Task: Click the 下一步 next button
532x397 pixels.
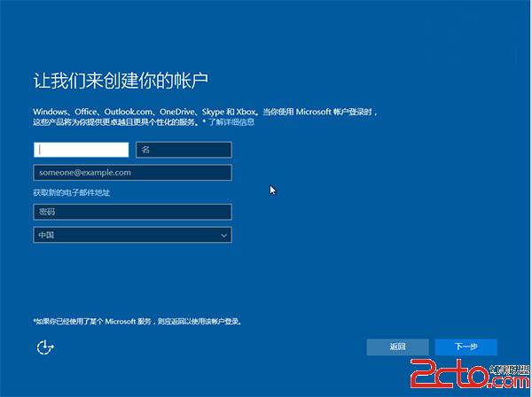Action: pos(466,346)
